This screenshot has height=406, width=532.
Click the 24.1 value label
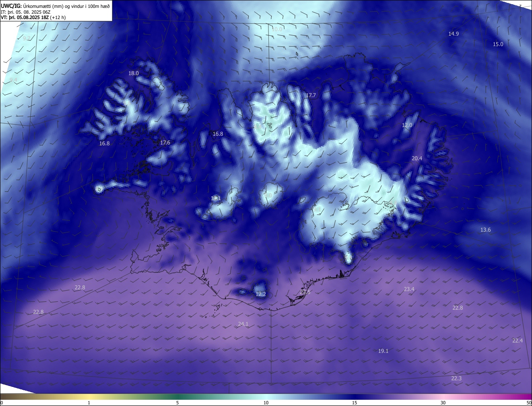point(243,324)
